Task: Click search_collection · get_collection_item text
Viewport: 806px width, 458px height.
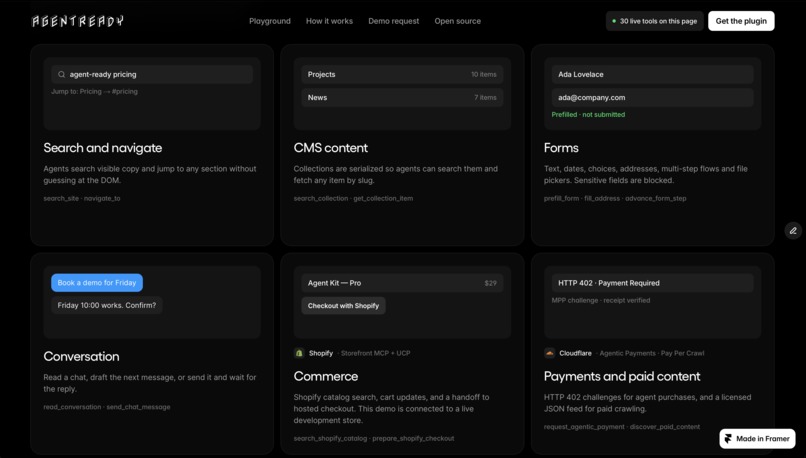Action: (x=353, y=198)
